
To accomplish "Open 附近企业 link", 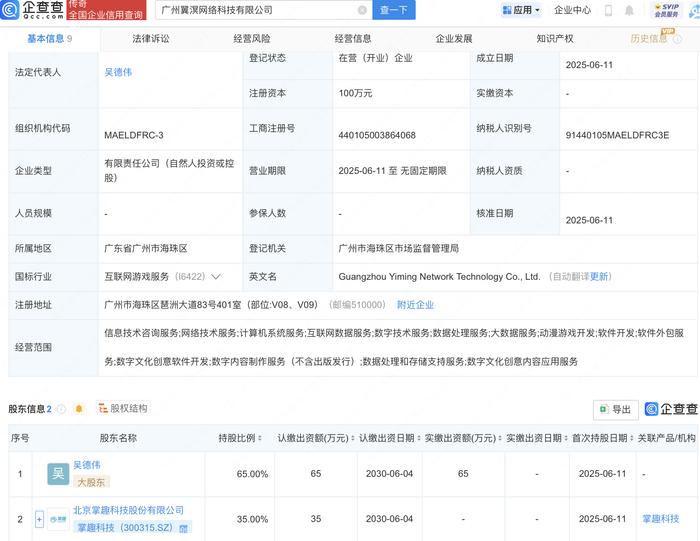I will click(415, 305).
